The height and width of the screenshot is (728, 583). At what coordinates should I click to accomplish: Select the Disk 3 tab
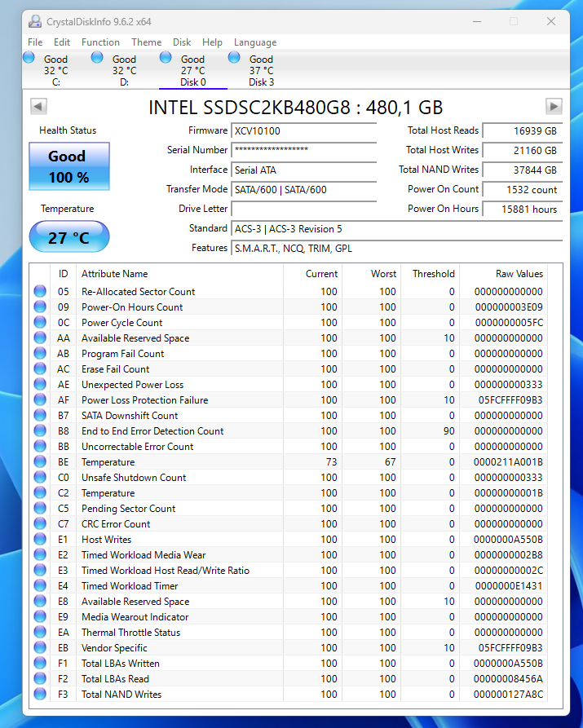click(261, 70)
